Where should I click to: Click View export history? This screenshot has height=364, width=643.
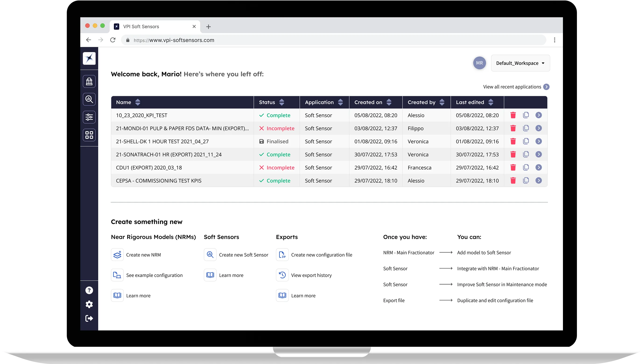311,275
